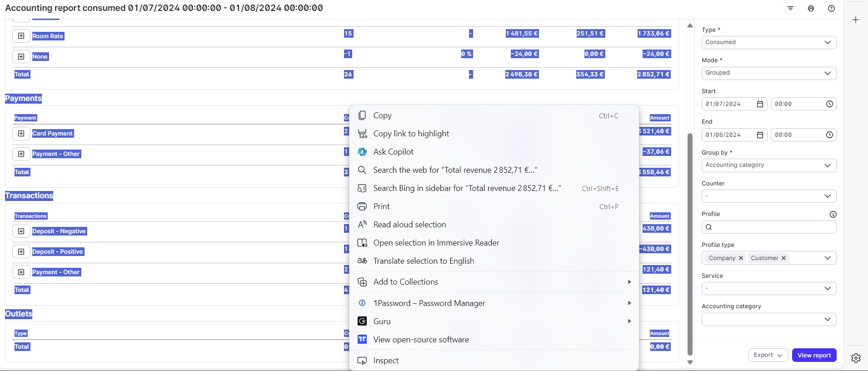Open the End date calendar icon
Viewport: 868px width, 371px height.
[x=760, y=135]
